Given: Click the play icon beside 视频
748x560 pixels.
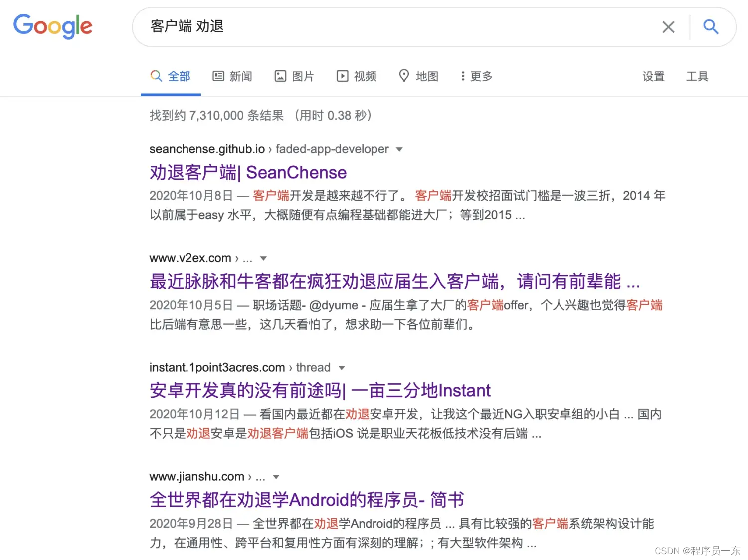Looking at the screenshot, I should pyautogui.click(x=342, y=76).
